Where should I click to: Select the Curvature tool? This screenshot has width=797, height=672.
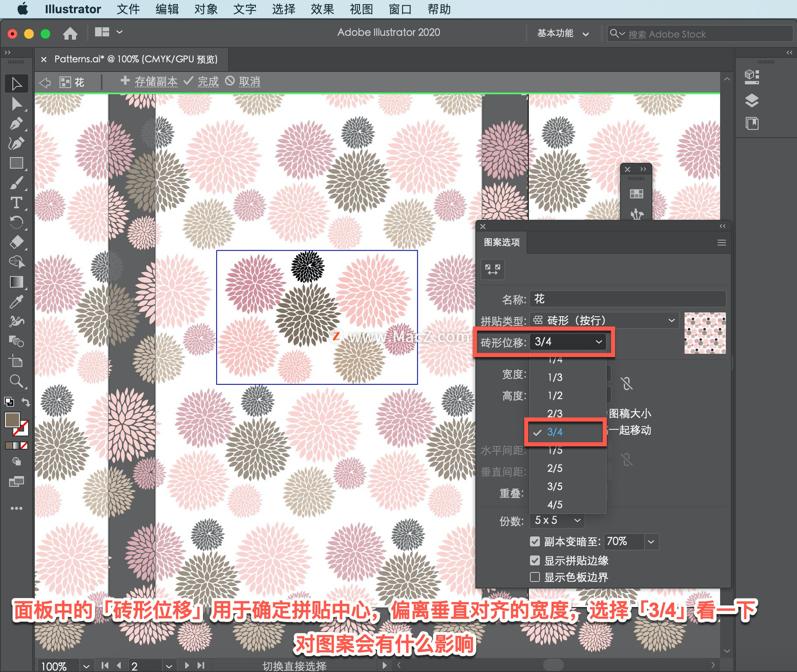(17, 143)
